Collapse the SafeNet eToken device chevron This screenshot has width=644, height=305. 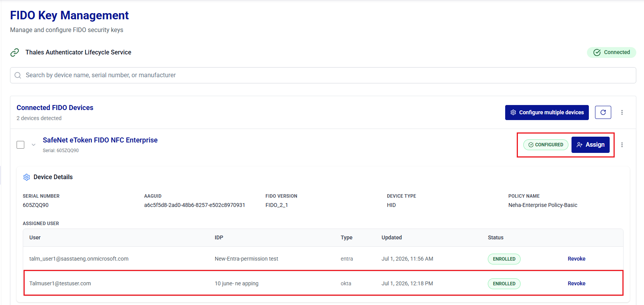34,145
